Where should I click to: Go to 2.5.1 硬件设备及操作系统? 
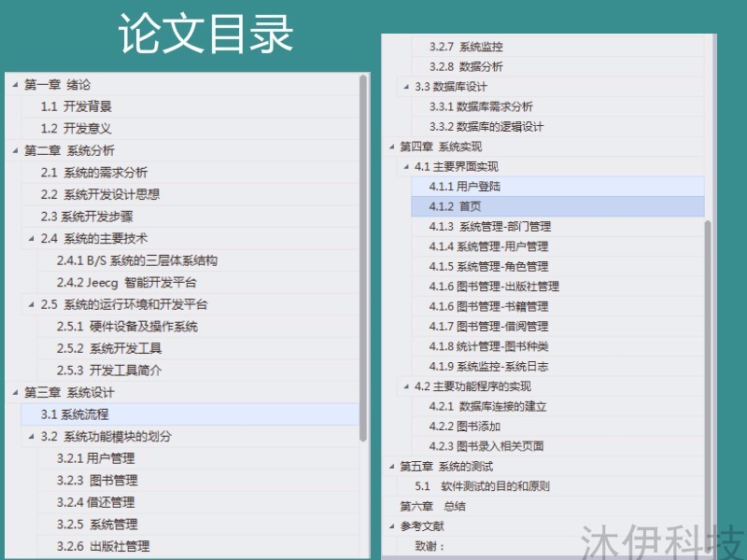[x=127, y=326]
